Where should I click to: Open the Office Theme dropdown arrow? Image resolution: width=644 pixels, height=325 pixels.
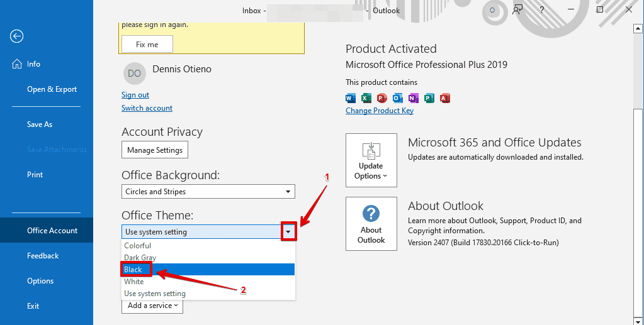[288, 232]
